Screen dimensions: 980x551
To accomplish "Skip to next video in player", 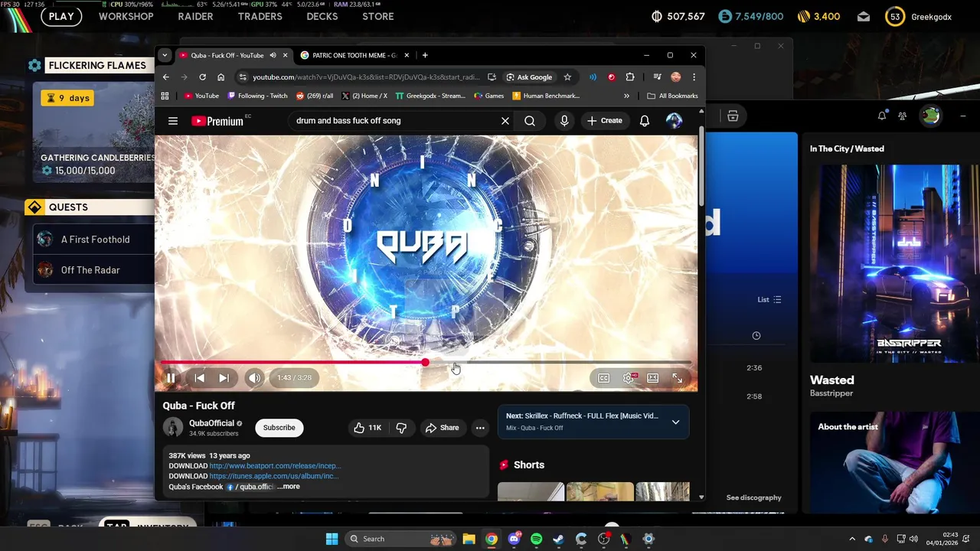I will click(224, 378).
